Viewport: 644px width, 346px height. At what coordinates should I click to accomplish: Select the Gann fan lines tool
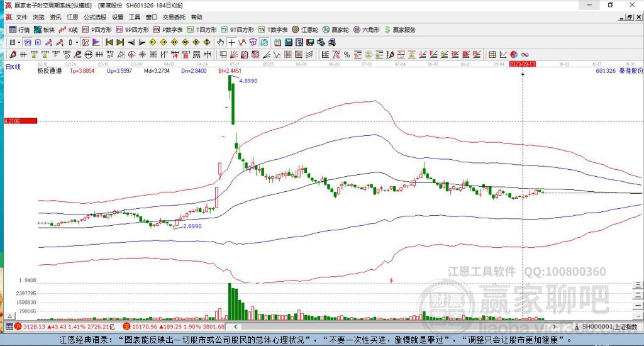click(234, 54)
